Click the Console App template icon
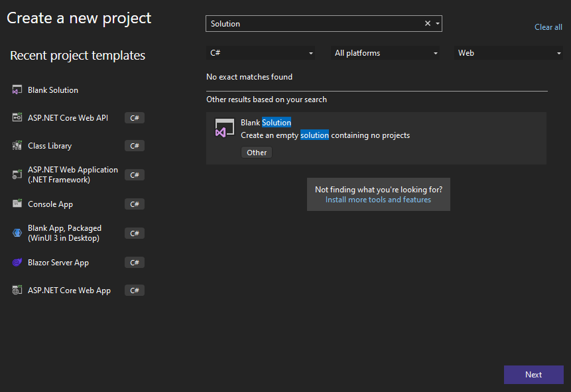571x392 pixels. point(17,204)
